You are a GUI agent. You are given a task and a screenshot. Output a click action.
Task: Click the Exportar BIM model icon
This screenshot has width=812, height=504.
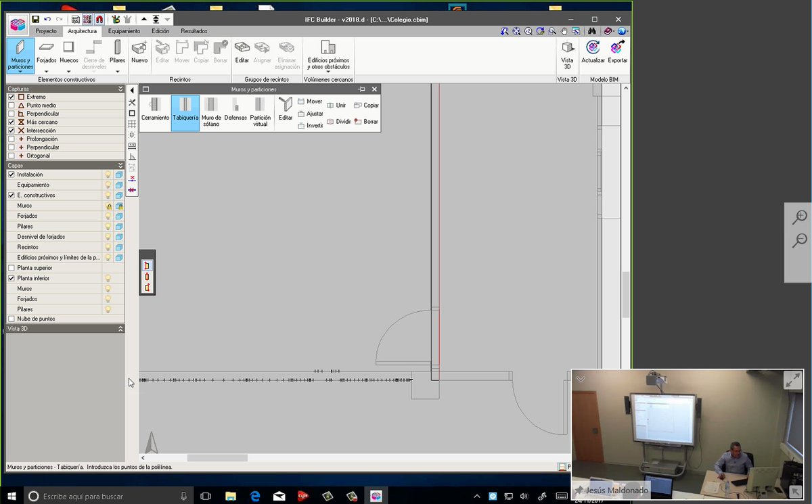pos(617,47)
